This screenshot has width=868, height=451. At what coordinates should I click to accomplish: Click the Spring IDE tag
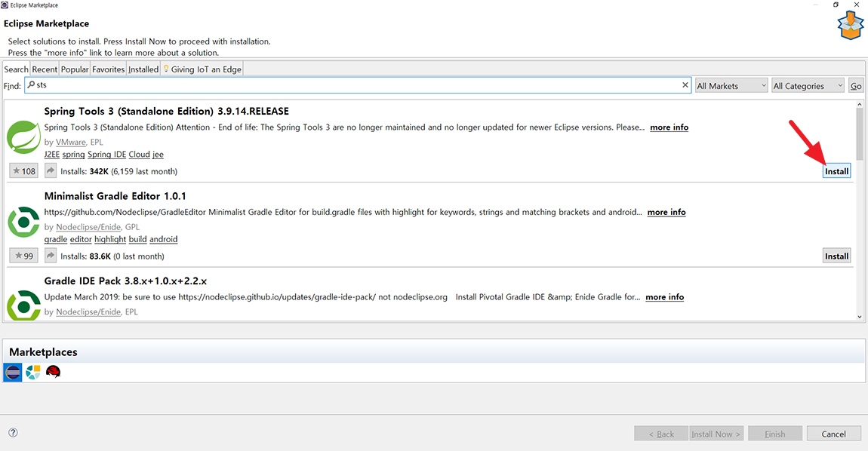(107, 155)
